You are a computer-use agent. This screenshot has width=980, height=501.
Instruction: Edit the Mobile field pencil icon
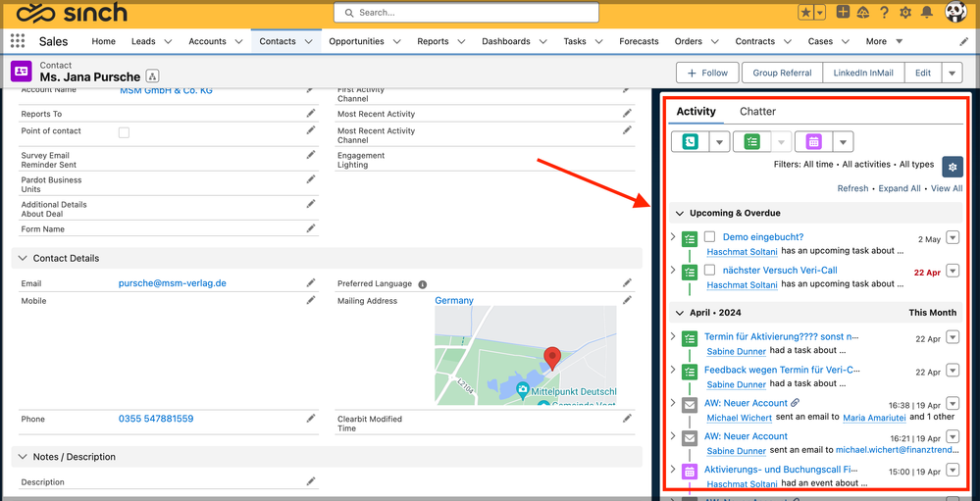(311, 300)
